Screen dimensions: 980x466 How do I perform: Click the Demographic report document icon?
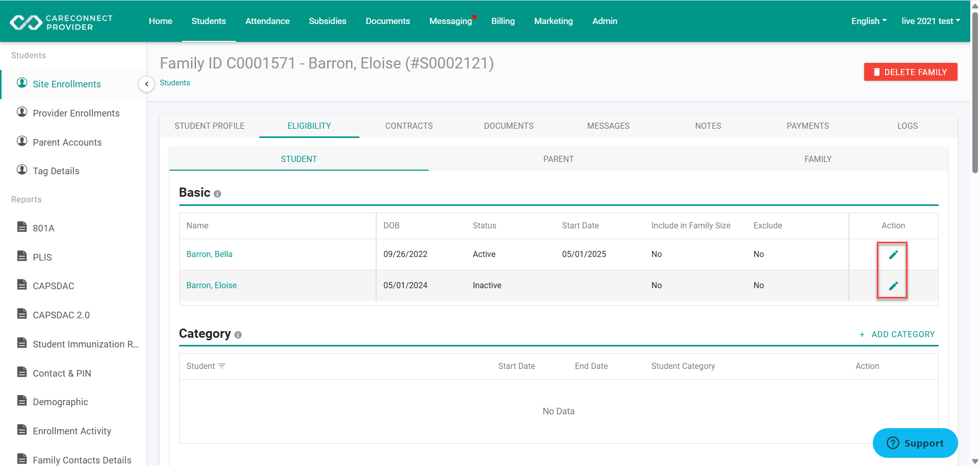click(x=22, y=401)
